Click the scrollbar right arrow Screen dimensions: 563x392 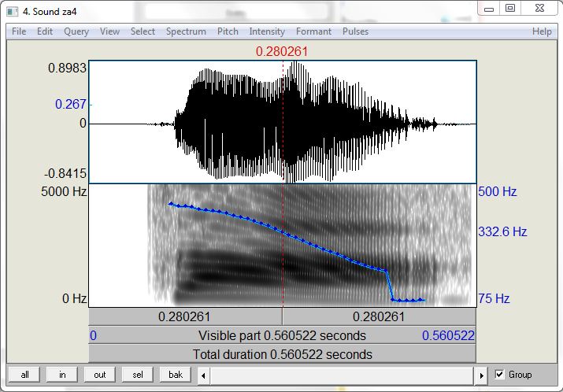481,375
